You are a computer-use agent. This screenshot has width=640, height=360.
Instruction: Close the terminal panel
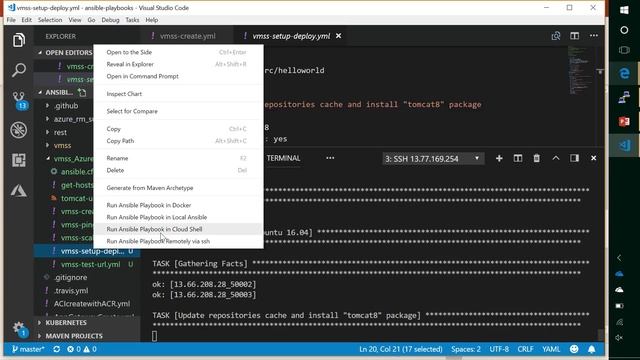pyautogui.click(x=593, y=158)
